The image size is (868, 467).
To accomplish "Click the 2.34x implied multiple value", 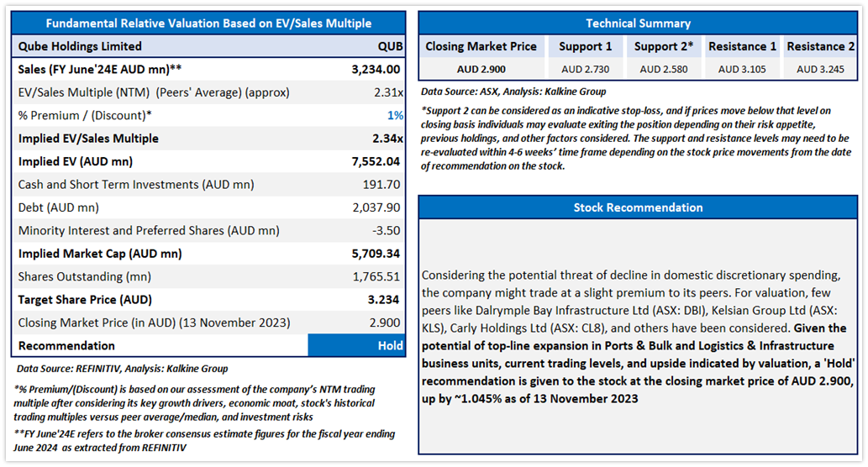I will tap(387, 139).
